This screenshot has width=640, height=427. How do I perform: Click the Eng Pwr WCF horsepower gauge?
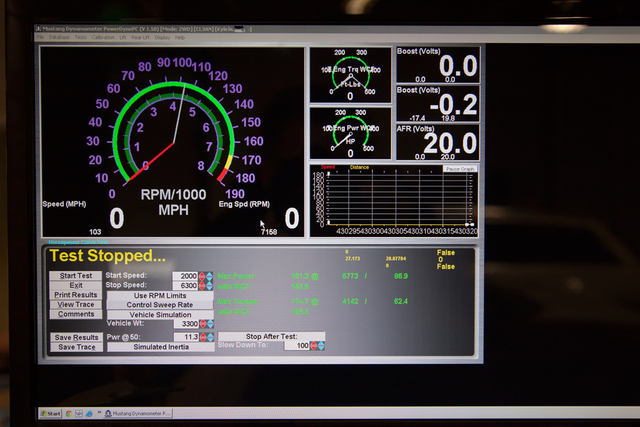[351, 133]
